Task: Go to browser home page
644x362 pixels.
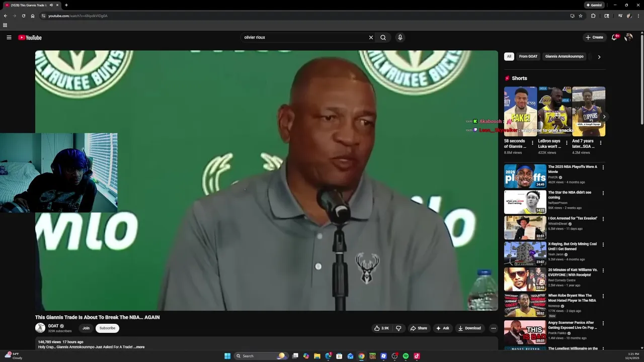Action: [33, 16]
